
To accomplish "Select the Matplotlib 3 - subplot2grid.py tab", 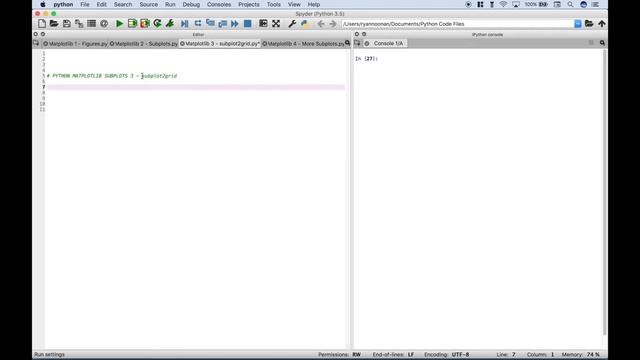I will pos(220,43).
